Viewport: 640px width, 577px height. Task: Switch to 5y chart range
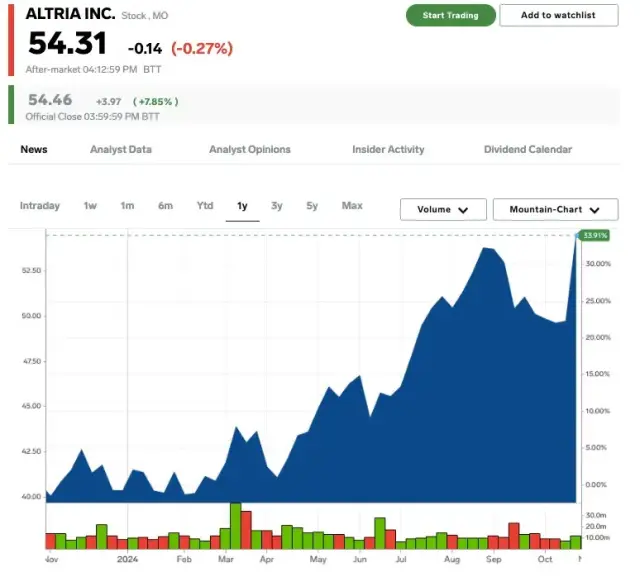(x=312, y=206)
